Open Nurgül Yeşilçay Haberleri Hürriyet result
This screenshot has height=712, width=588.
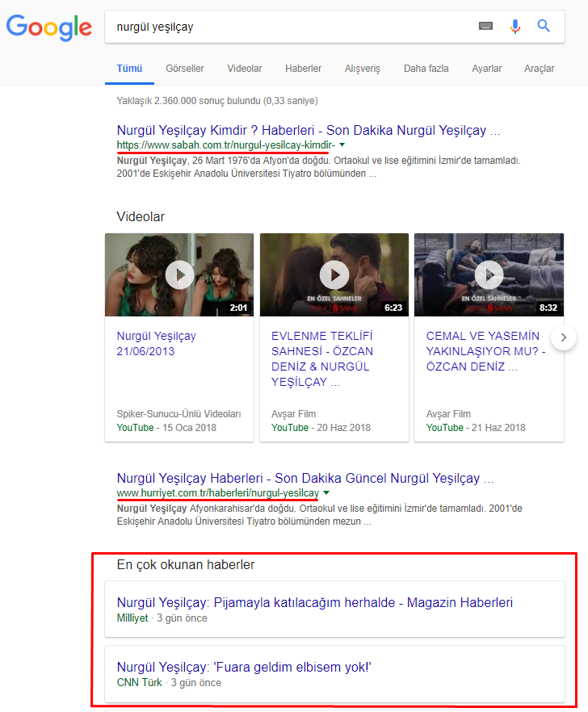[x=305, y=478]
